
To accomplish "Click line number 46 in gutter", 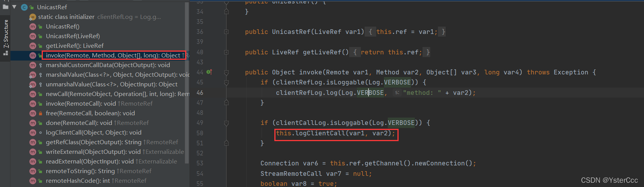I will [x=200, y=93].
